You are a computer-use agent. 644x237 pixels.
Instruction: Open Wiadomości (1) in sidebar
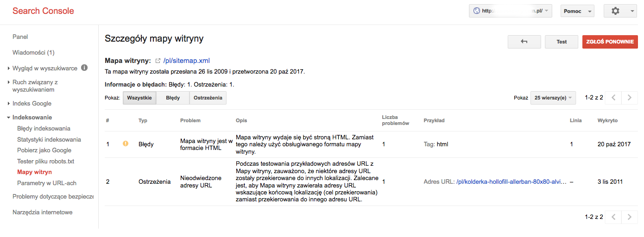pyautogui.click(x=33, y=52)
